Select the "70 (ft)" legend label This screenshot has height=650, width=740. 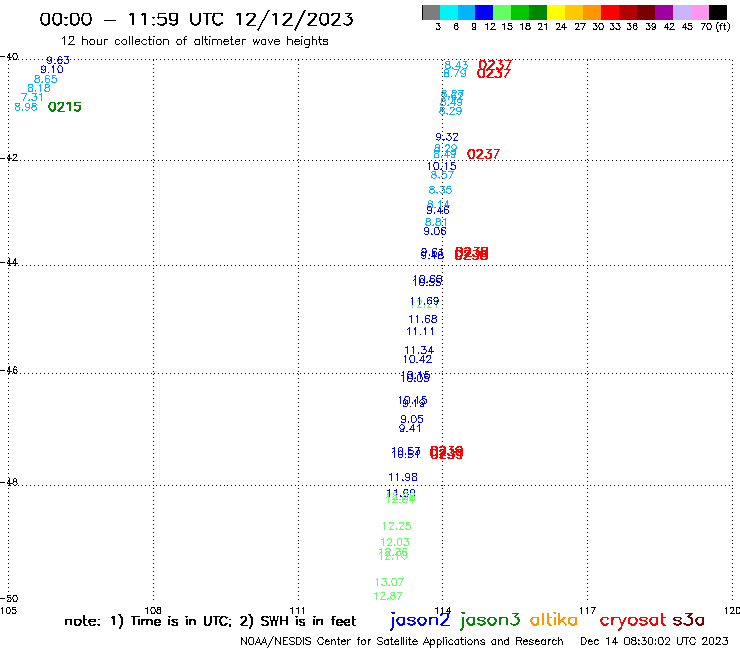[715, 26]
